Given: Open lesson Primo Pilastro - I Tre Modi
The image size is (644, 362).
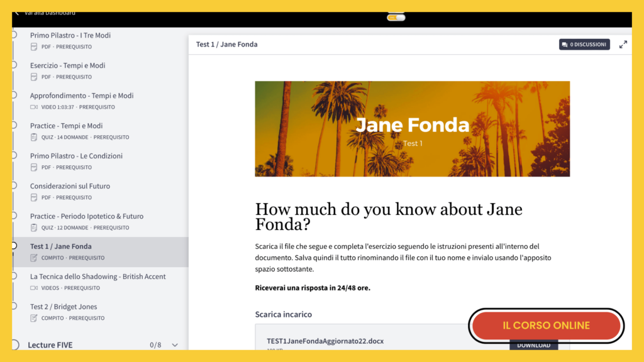Looking at the screenshot, I should coord(70,35).
